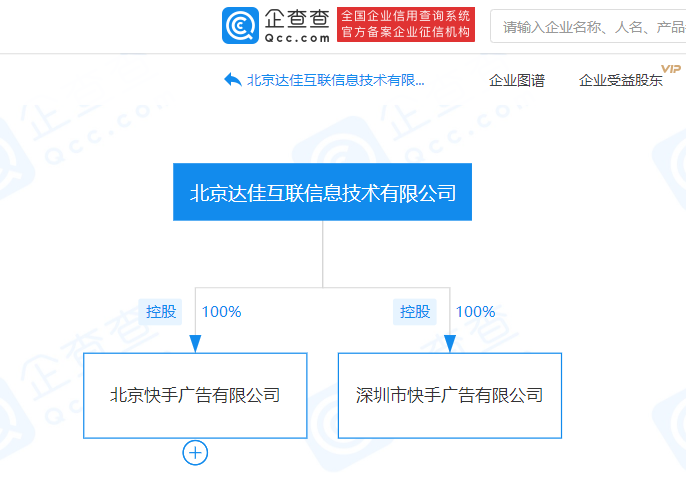The height and width of the screenshot is (500, 686).
Task: Click the Qcc logo icon
Action: (240, 25)
